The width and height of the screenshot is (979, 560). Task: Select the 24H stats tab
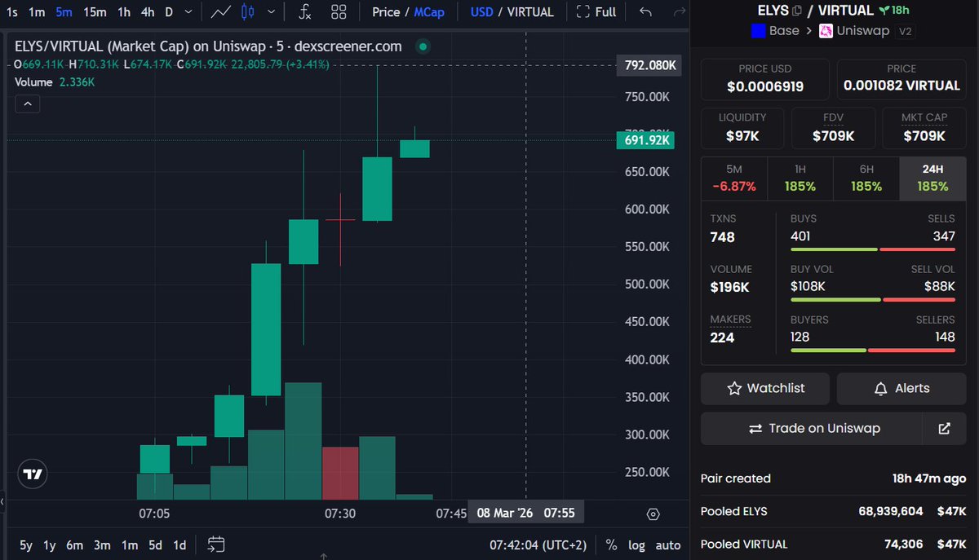click(x=932, y=178)
